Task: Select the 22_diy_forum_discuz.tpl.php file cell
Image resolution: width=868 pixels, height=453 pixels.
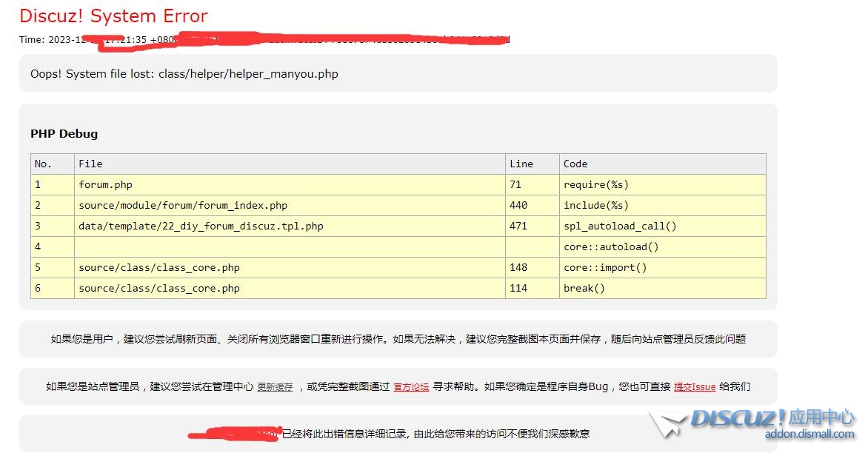Action: 201,226
